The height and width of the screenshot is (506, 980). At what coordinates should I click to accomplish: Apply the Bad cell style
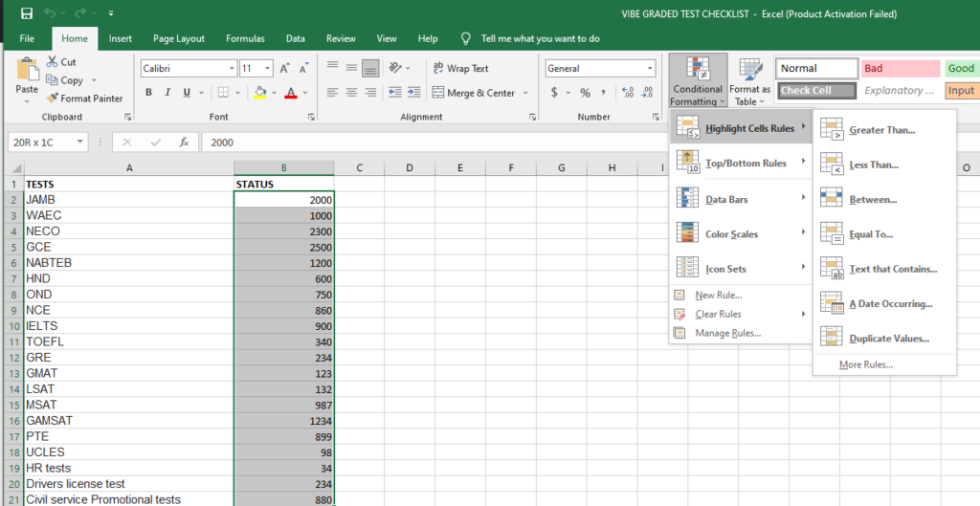900,69
